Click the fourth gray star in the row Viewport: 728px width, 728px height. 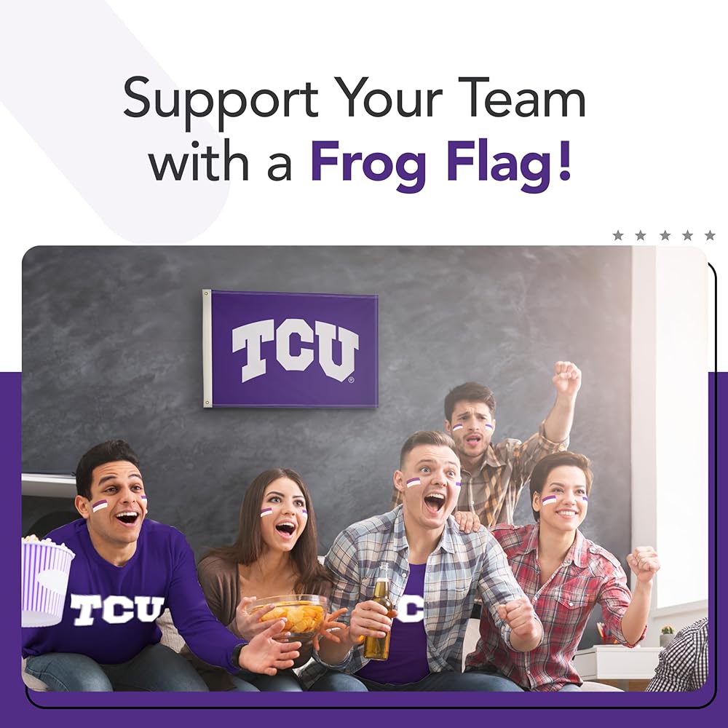pyautogui.click(x=688, y=235)
